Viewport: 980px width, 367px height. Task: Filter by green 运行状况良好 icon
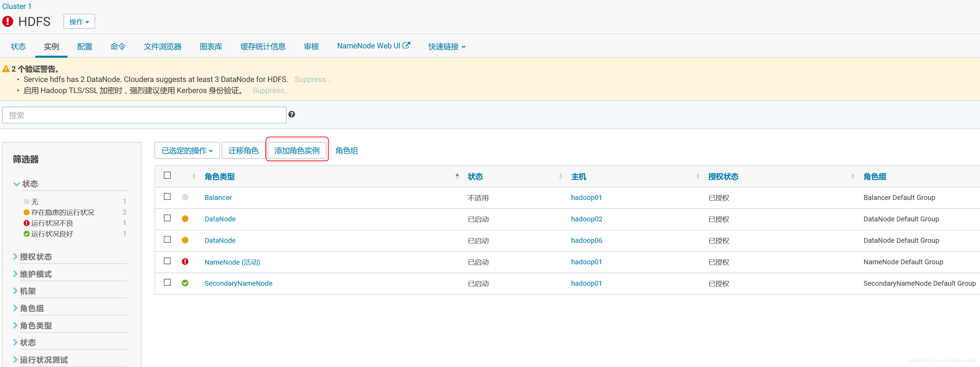click(27, 233)
